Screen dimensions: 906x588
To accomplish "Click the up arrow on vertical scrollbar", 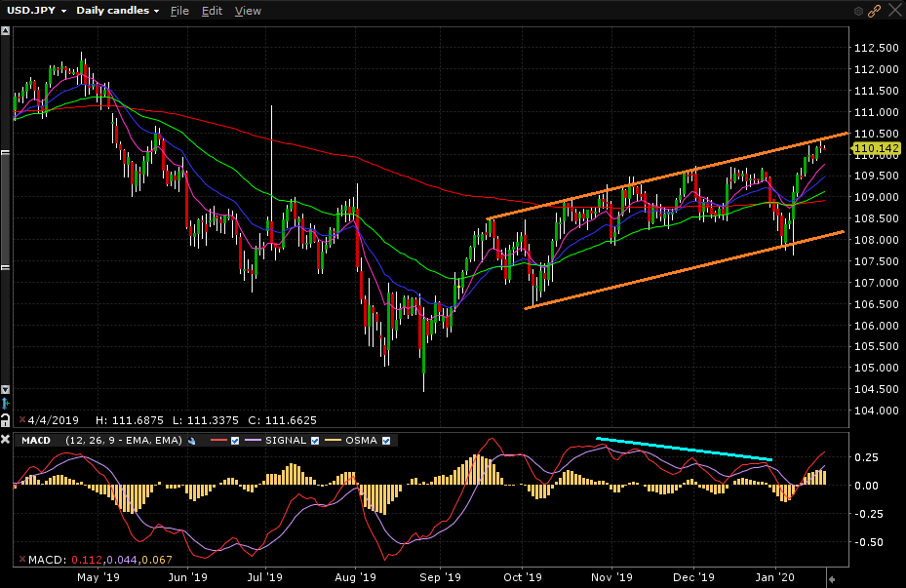I will click(x=5, y=30).
